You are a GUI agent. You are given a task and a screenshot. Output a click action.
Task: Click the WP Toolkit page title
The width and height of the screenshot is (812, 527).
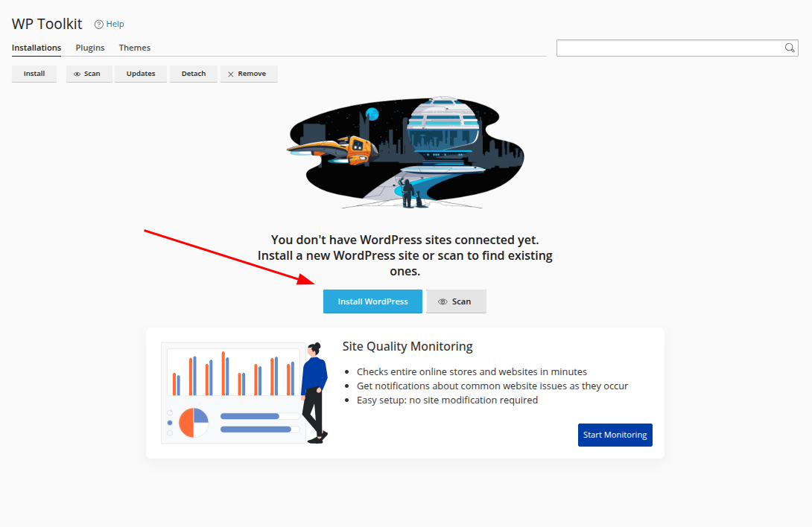tap(47, 24)
